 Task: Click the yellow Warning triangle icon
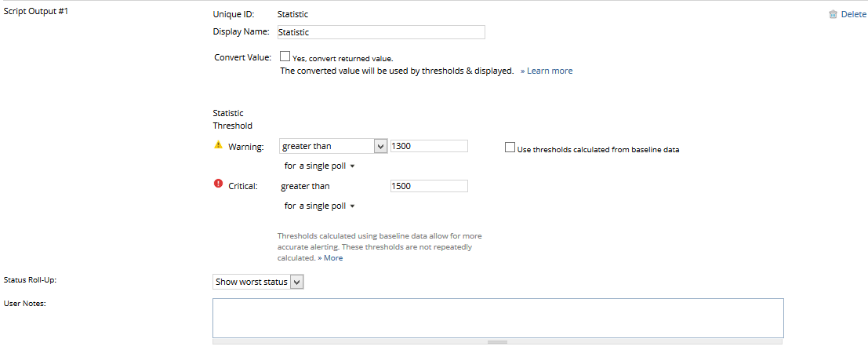coord(219,145)
